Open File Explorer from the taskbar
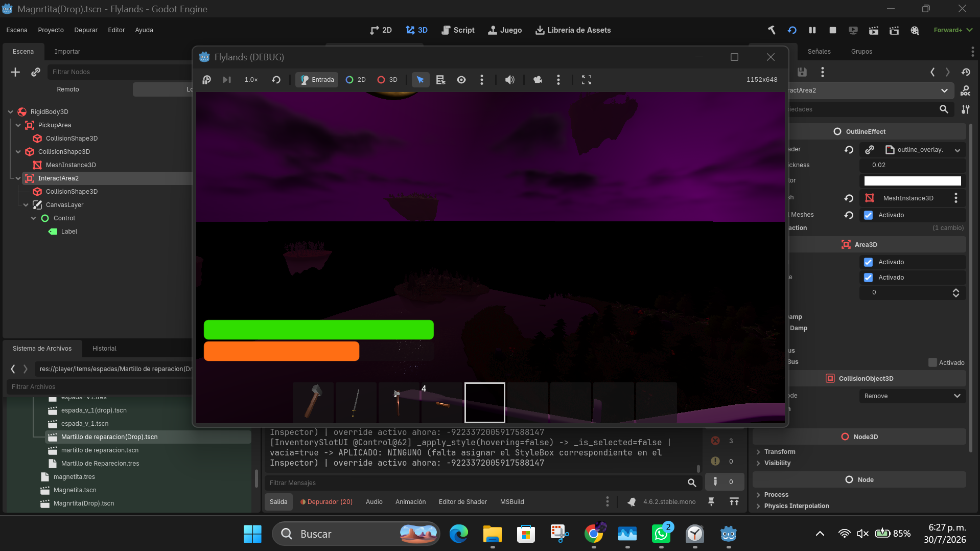The width and height of the screenshot is (980, 551). (493, 534)
